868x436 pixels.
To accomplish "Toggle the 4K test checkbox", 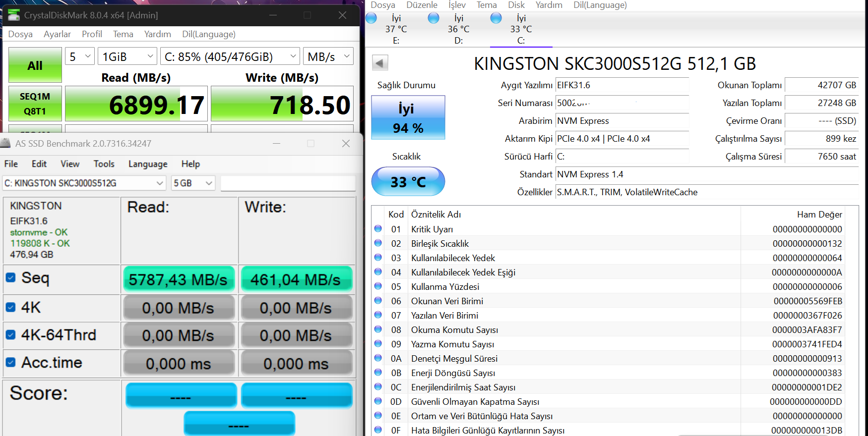I will (x=10, y=307).
